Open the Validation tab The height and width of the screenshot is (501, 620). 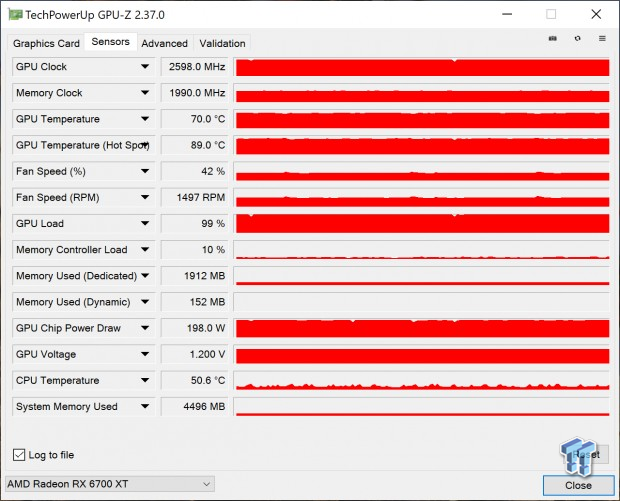(x=222, y=43)
